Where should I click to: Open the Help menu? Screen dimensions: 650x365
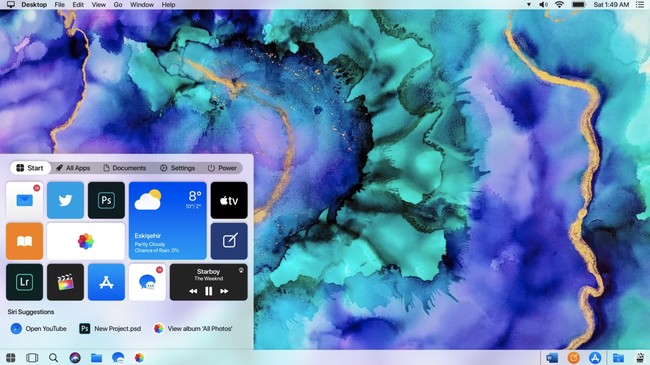pos(168,5)
